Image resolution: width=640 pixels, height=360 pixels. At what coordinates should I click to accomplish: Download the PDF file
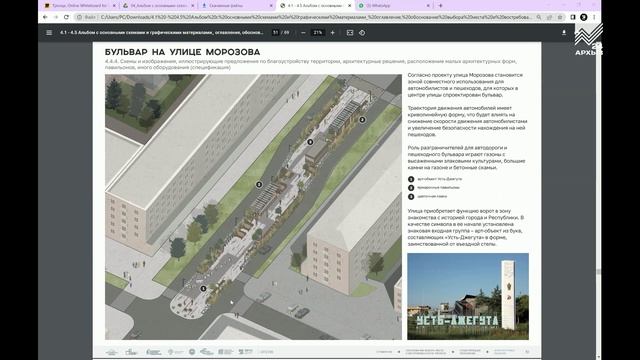[564, 33]
